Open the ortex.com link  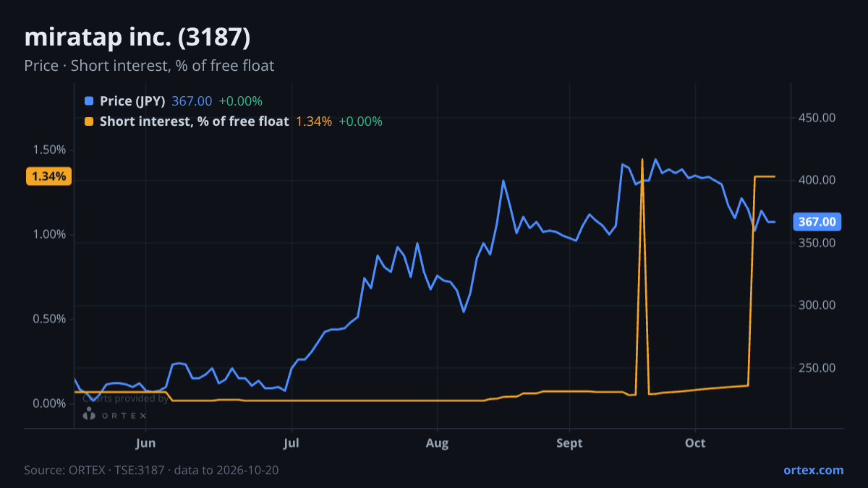pos(813,470)
